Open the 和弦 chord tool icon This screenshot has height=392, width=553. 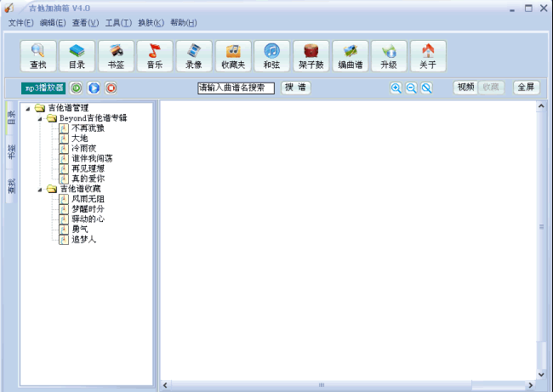click(x=272, y=55)
